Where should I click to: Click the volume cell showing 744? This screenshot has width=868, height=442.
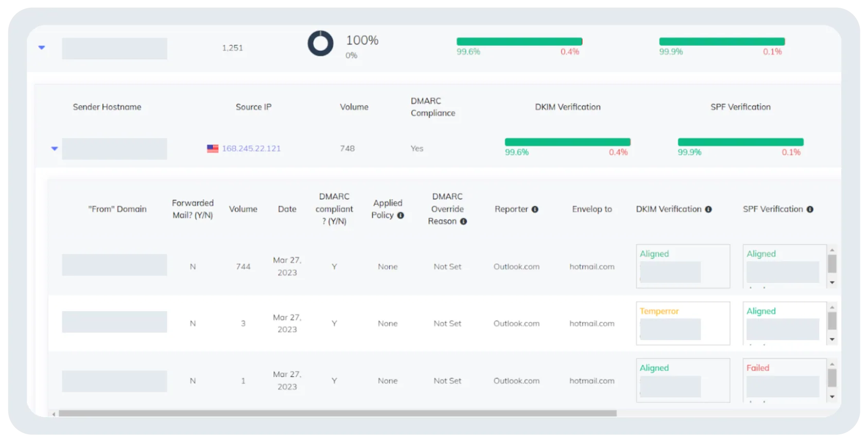pyautogui.click(x=243, y=267)
